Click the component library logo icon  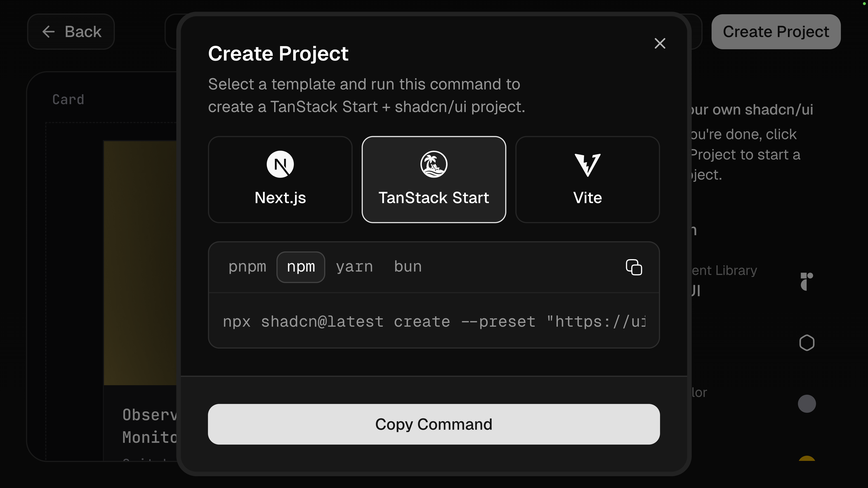807,282
